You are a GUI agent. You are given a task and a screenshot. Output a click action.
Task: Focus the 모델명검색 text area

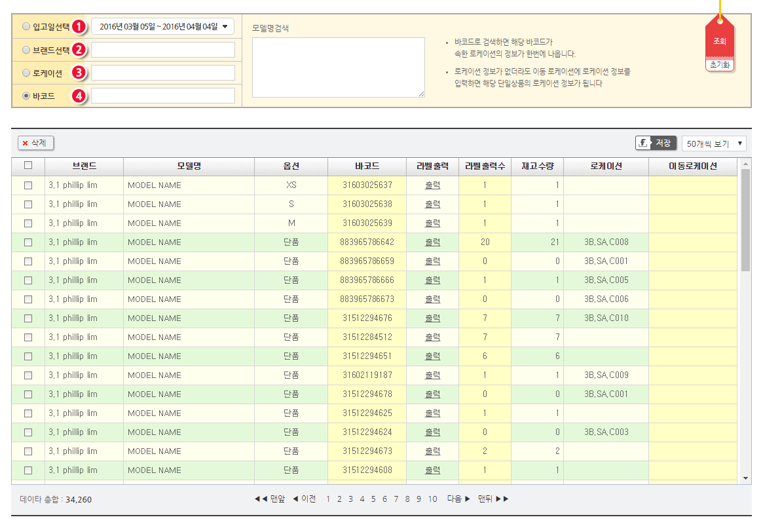pyautogui.click(x=338, y=67)
